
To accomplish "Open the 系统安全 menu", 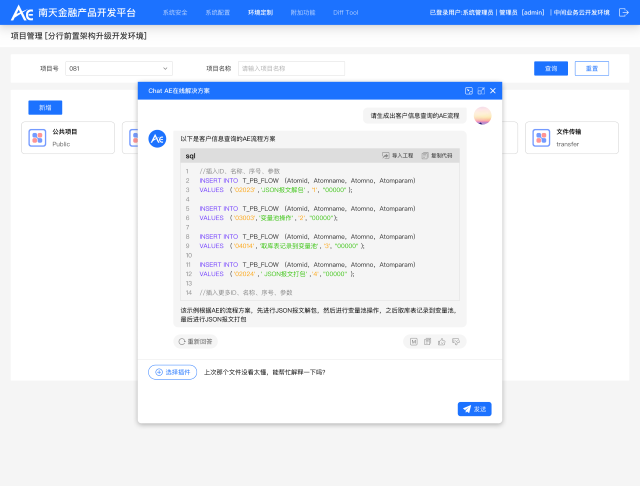I will 175,12.
